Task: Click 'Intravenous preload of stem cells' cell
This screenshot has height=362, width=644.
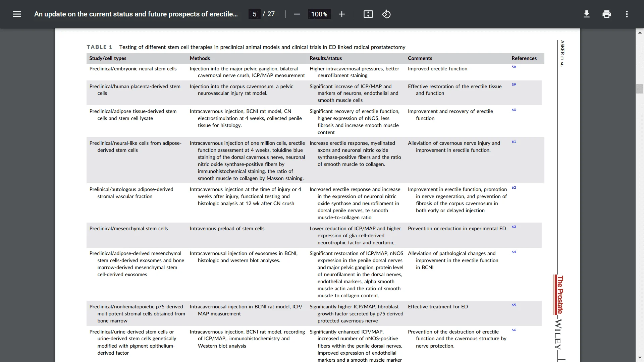Action: 227,229
